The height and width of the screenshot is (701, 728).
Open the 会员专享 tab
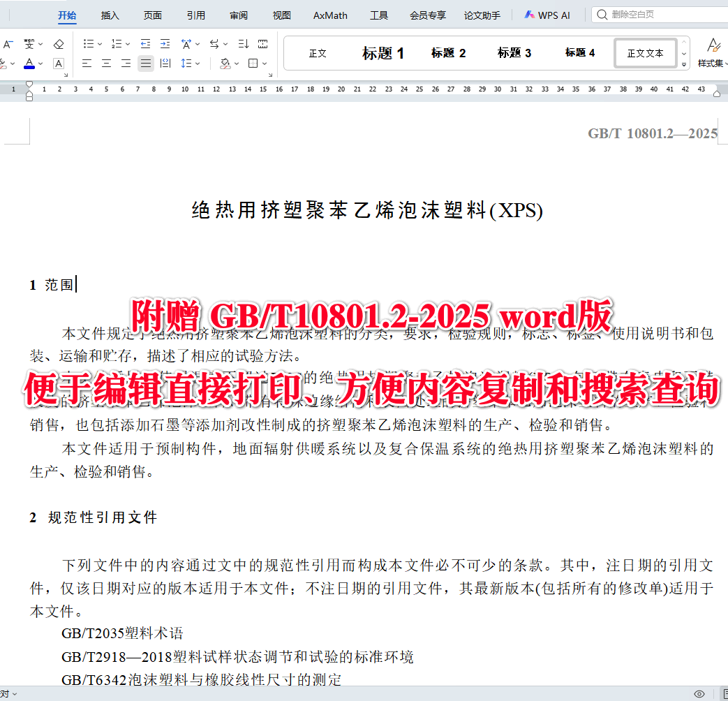tap(428, 15)
